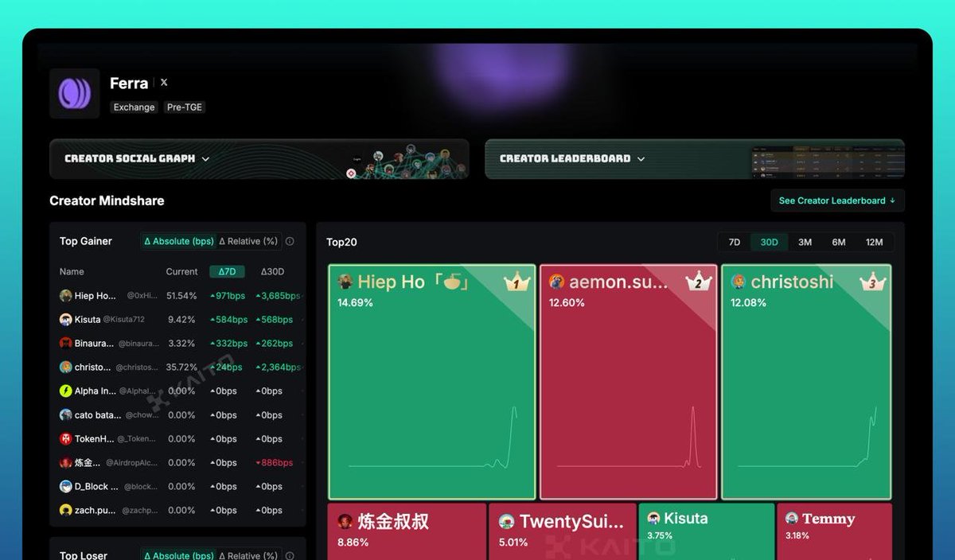The width and height of the screenshot is (955, 560).
Task: Click the Social Graph preview thumbnail
Action: (x=406, y=161)
